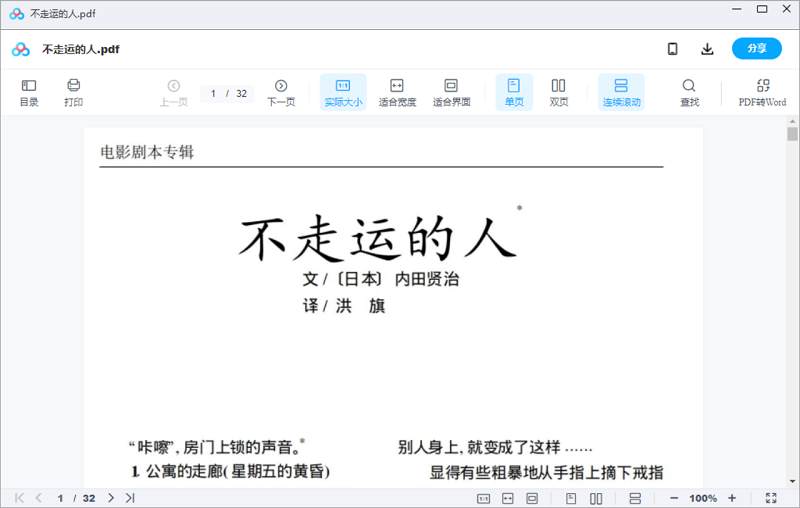800x508 pixels.
Task: Zoom in with the plus button
Action: point(732,498)
